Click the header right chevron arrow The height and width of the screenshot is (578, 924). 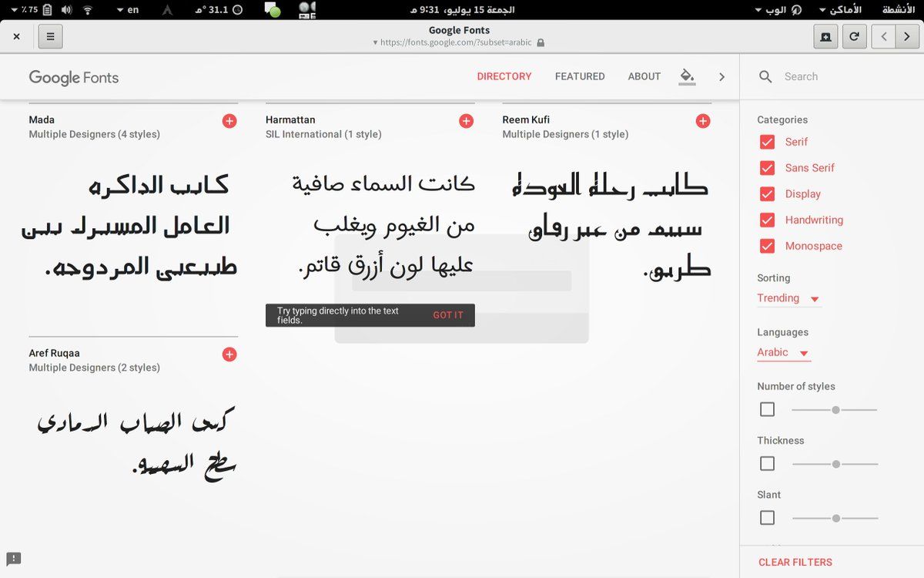[x=721, y=76]
